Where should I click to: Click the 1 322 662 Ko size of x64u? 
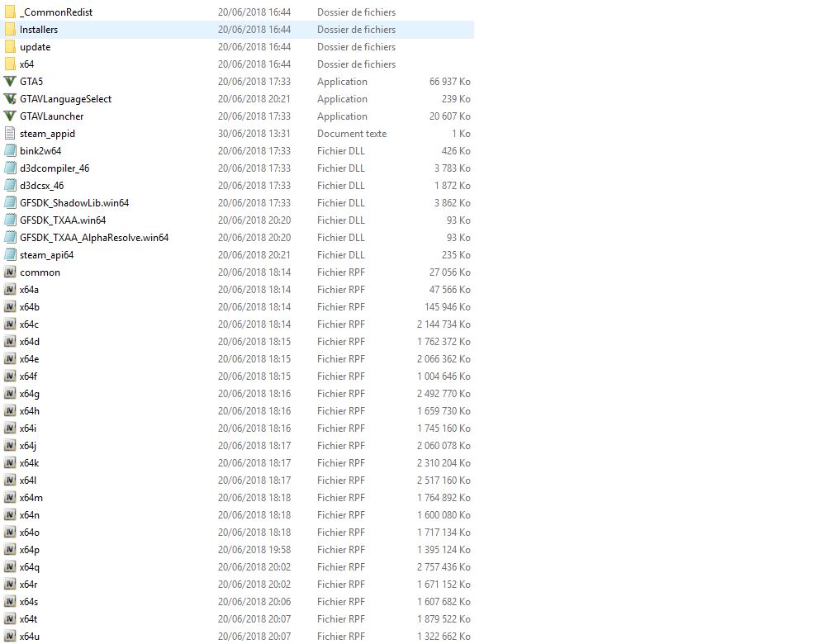tap(444, 637)
